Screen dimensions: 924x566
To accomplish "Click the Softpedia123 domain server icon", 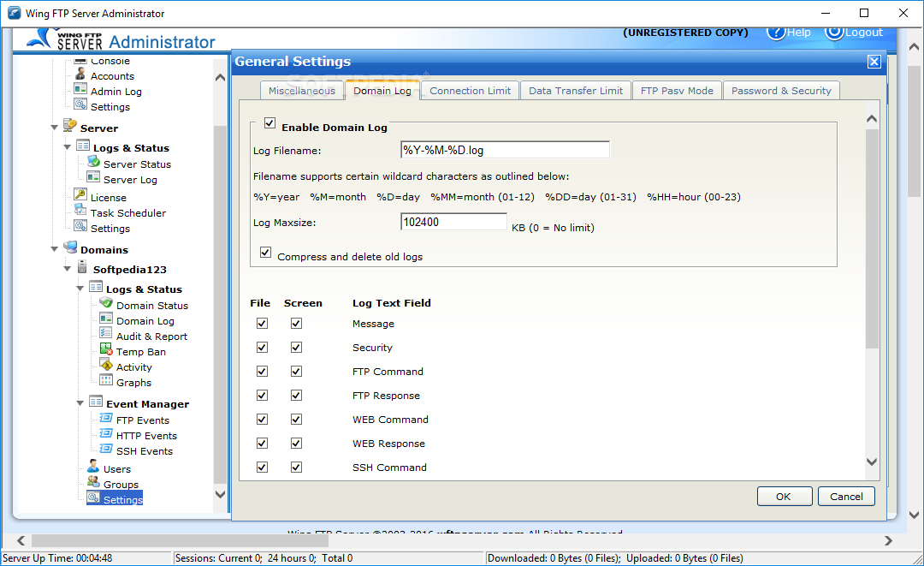I will pyautogui.click(x=82, y=267).
